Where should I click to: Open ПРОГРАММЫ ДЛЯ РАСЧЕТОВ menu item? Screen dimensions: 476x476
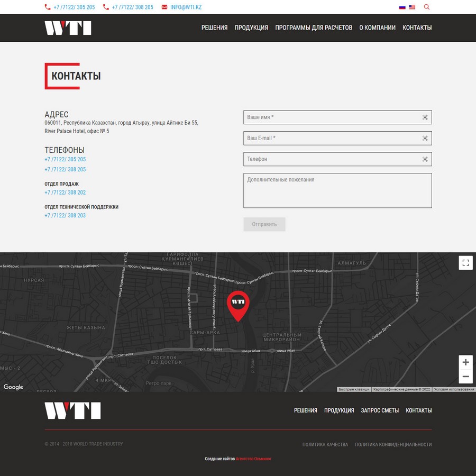(314, 28)
